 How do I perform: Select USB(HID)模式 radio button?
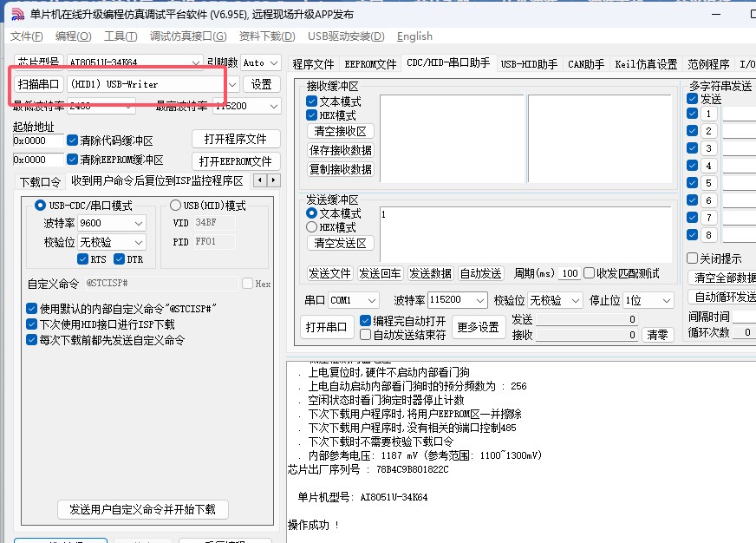[x=175, y=206]
